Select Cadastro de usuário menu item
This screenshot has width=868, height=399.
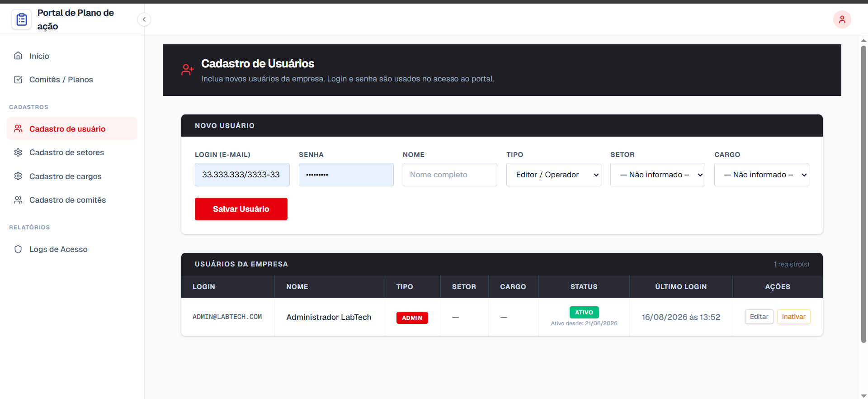tap(72, 128)
